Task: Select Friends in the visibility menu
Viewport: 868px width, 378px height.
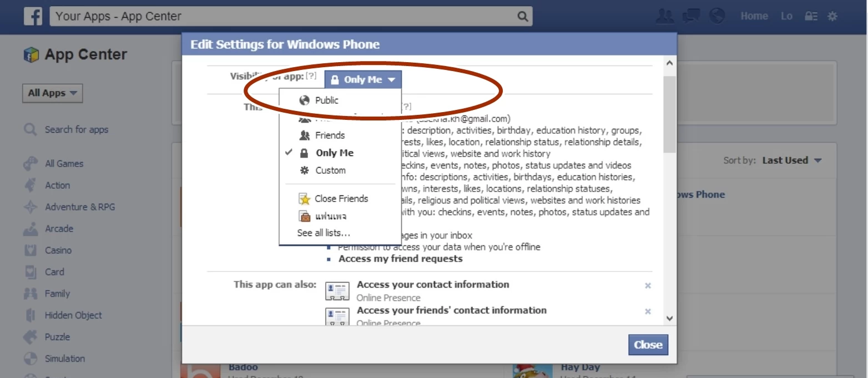Action: (x=340, y=135)
